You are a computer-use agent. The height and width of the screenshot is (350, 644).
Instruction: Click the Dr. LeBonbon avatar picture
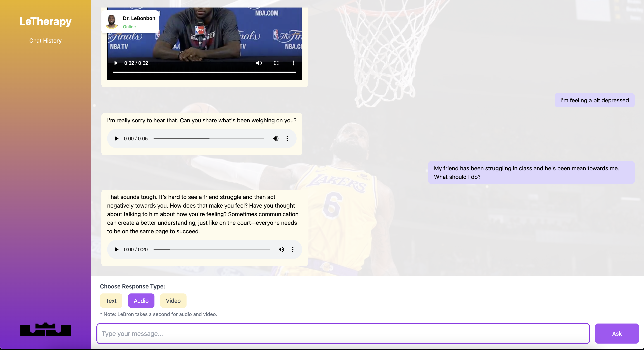[x=111, y=22]
